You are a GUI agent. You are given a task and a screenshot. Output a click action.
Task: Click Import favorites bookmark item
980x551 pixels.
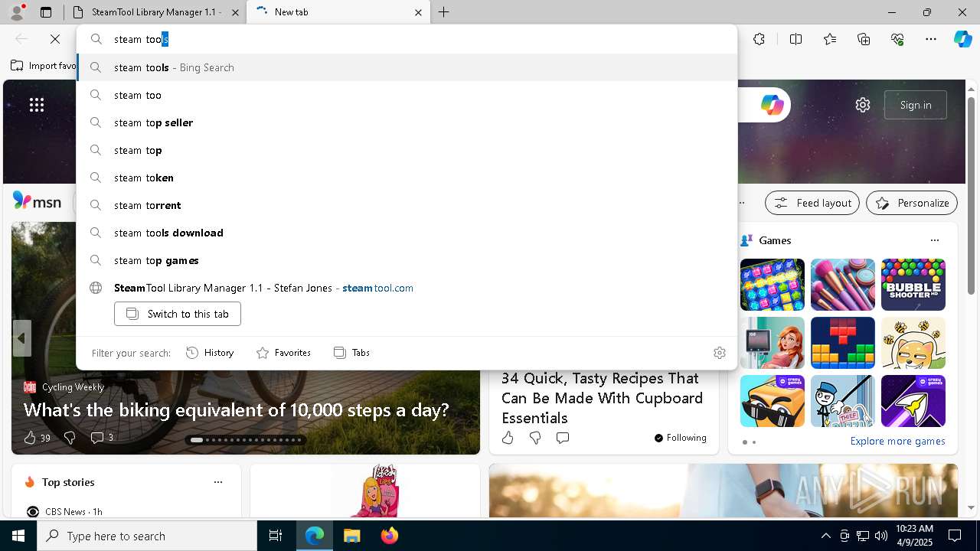tap(44, 66)
